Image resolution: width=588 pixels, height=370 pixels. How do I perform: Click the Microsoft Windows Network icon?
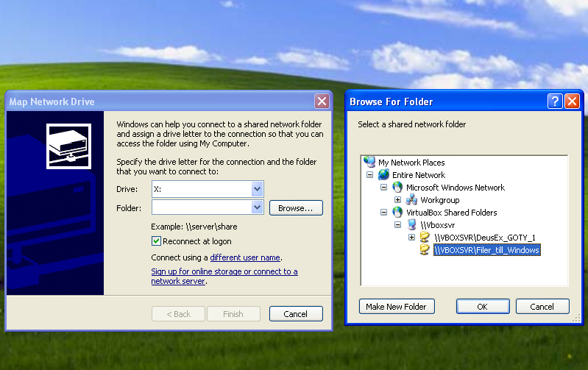397,187
